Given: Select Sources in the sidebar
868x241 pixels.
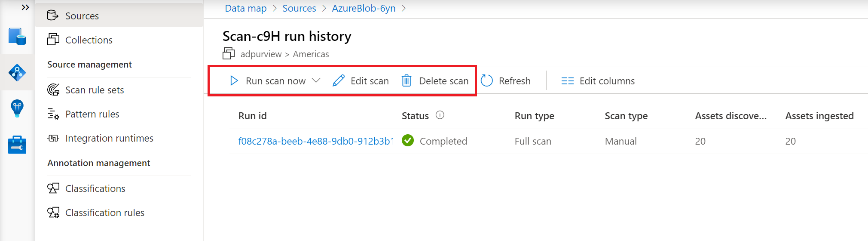Looking at the screenshot, I should coord(82,16).
